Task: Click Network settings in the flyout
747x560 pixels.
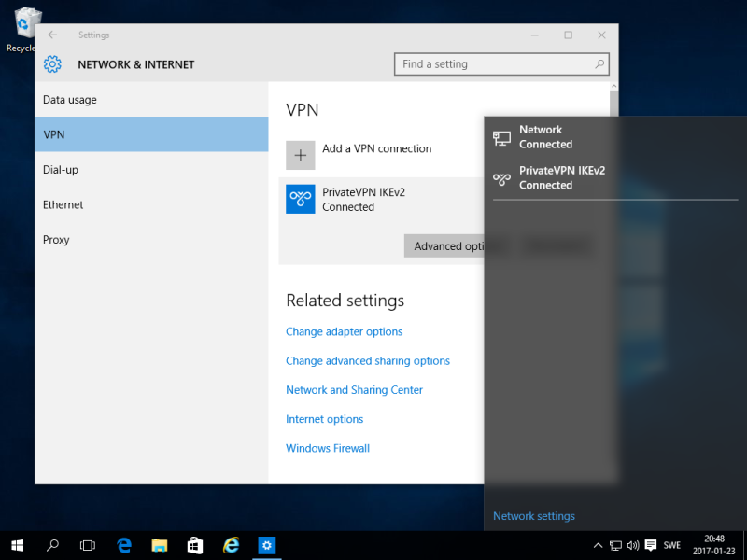Action: coord(534,516)
